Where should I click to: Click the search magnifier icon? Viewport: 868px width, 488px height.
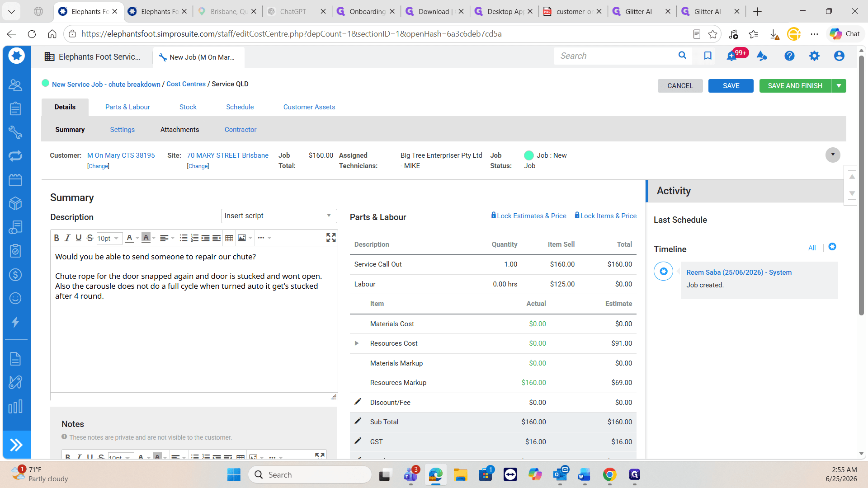tap(682, 56)
